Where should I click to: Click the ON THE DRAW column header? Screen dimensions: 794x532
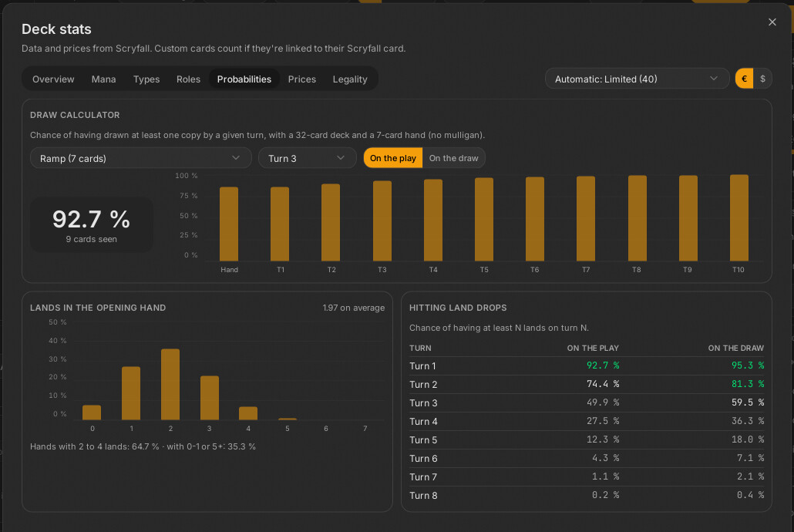click(735, 348)
